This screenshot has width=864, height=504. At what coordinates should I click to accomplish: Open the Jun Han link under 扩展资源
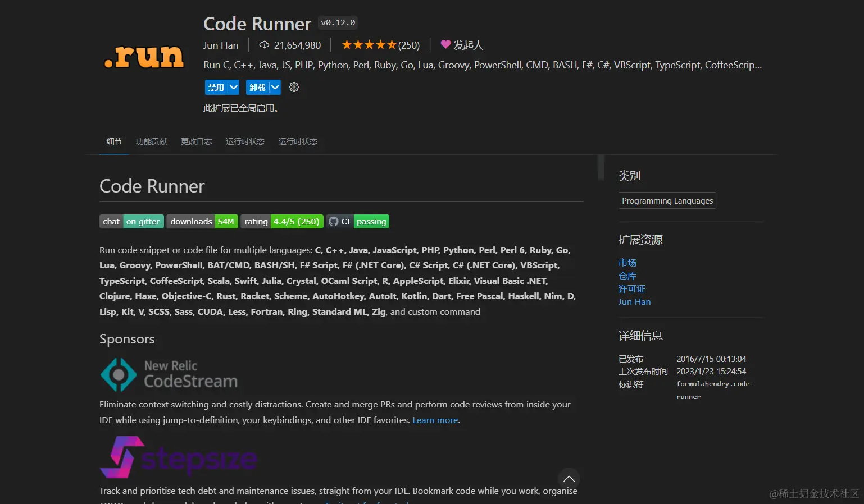[635, 301]
